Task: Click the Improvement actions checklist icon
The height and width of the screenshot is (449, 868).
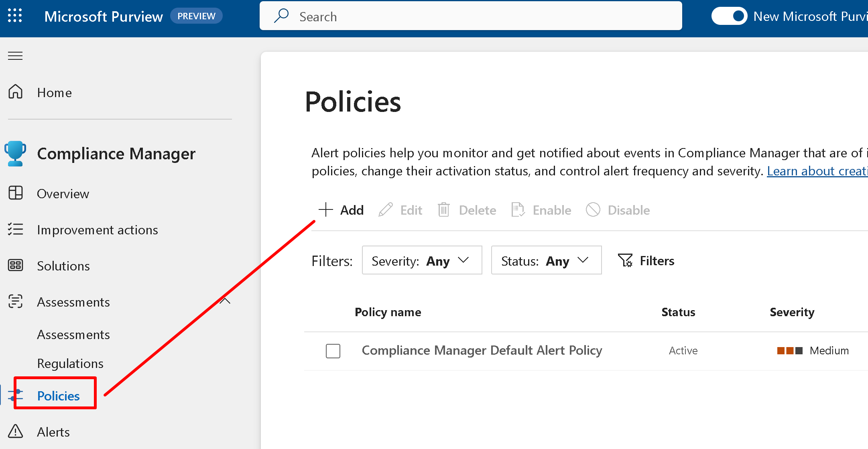Action: (x=16, y=229)
